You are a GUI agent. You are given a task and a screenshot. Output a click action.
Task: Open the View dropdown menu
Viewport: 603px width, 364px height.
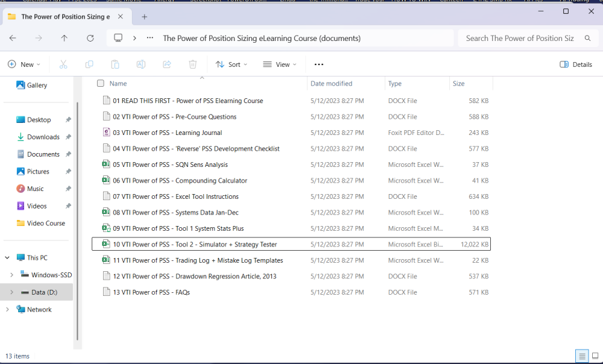coord(279,64)
